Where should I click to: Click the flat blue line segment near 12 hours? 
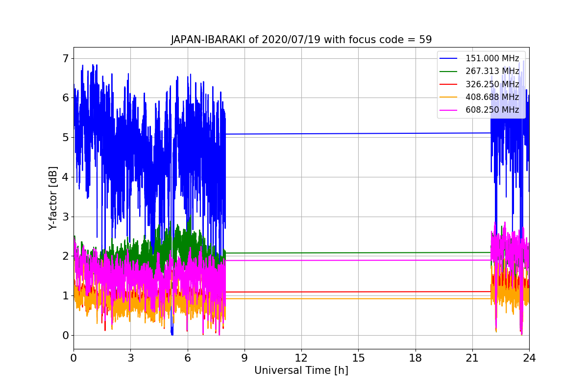point(301,134)
